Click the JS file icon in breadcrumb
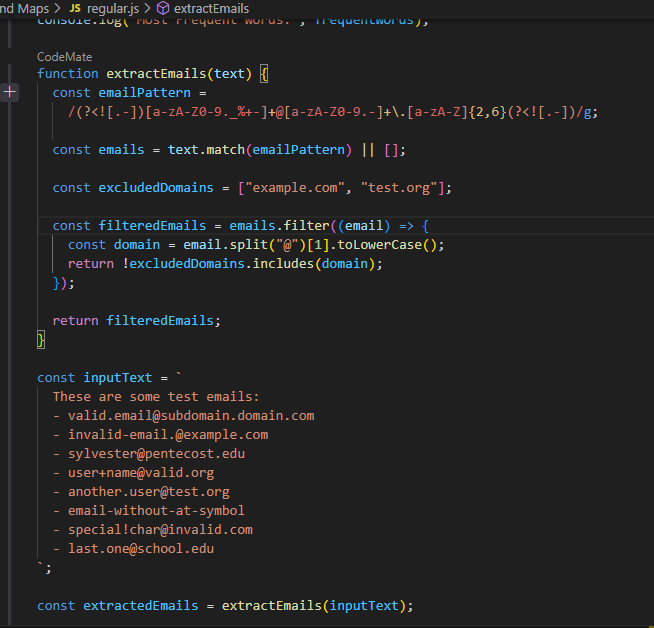Viewport: 654px width, 628px height. pos(75,8)
